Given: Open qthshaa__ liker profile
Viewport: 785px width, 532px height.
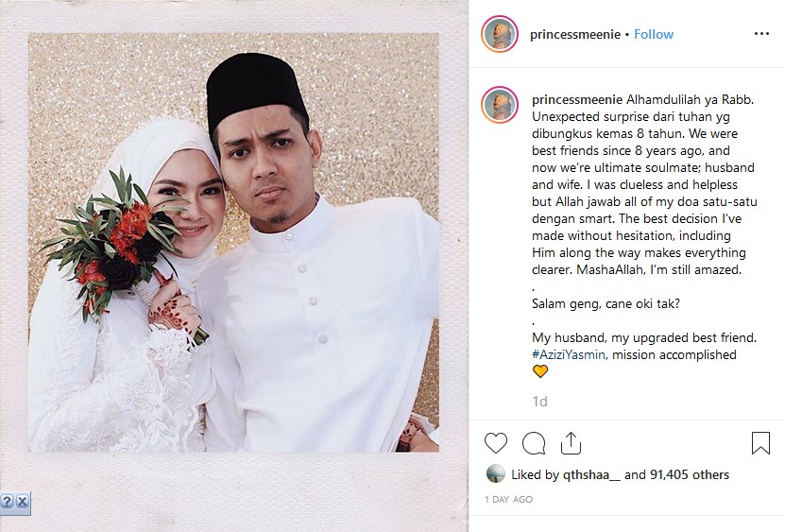Looking at the screenshot, I should pos(591,475).
